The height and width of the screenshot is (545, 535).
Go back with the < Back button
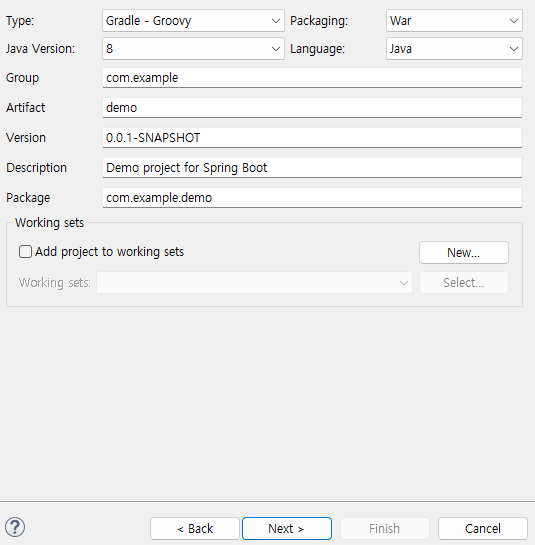[x=195, y=528]
